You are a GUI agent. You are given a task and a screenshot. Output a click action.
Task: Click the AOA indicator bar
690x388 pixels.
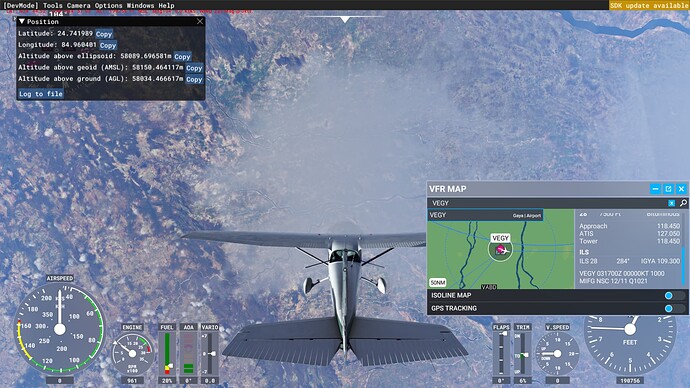tap(188, 353)
